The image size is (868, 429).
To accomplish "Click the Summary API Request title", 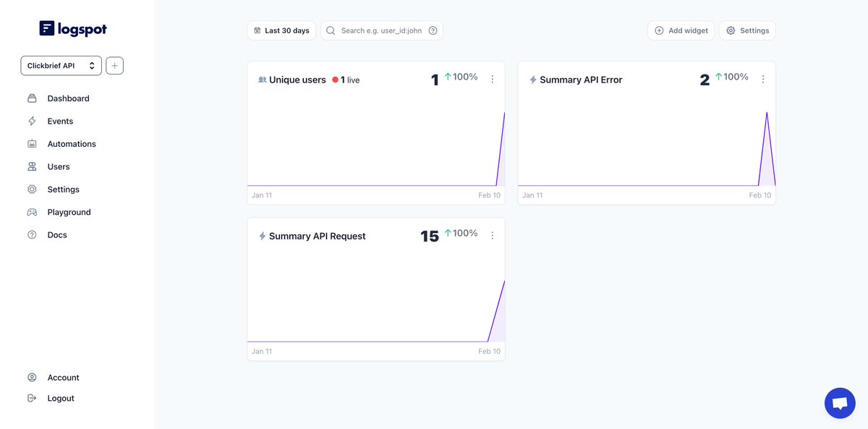I will pos(318,236).
